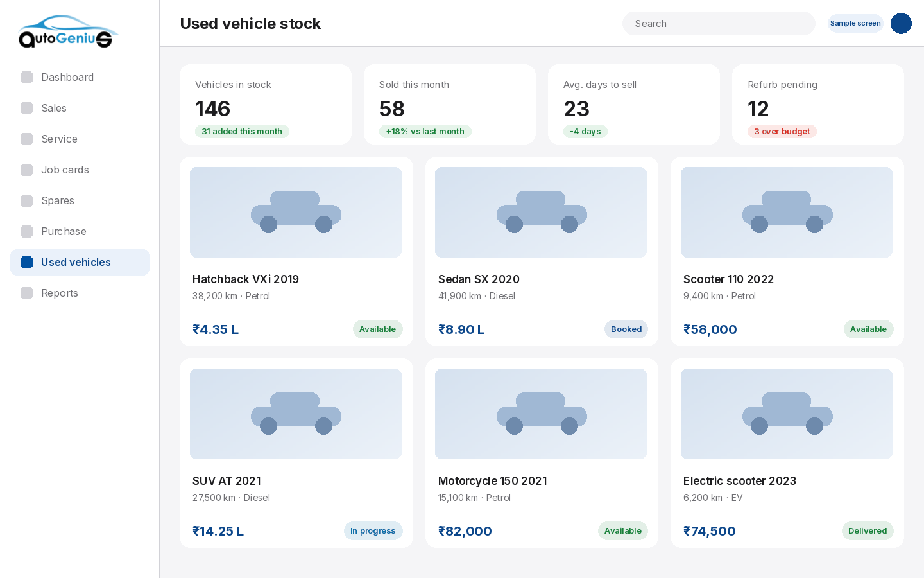Viewport: 924px width, 578px height.
Task: Open the Reports section
Action: pos(80,293)
